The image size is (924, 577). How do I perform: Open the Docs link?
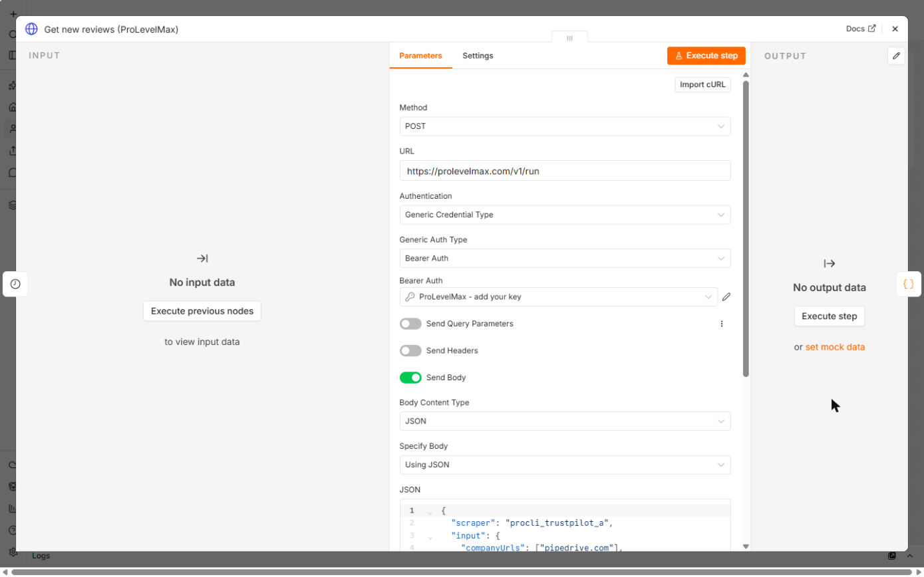click(861, 29)
